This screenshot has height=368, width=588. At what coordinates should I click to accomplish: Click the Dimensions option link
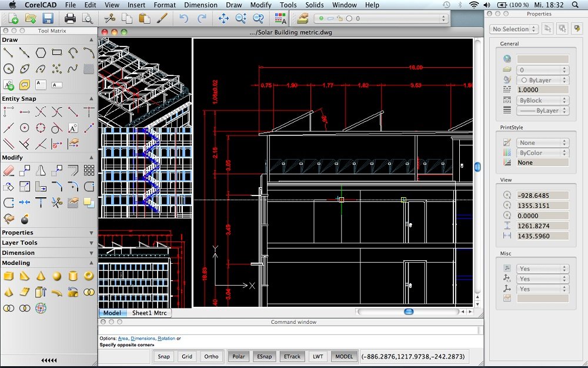pyautogui.click(x=143, y=339)
